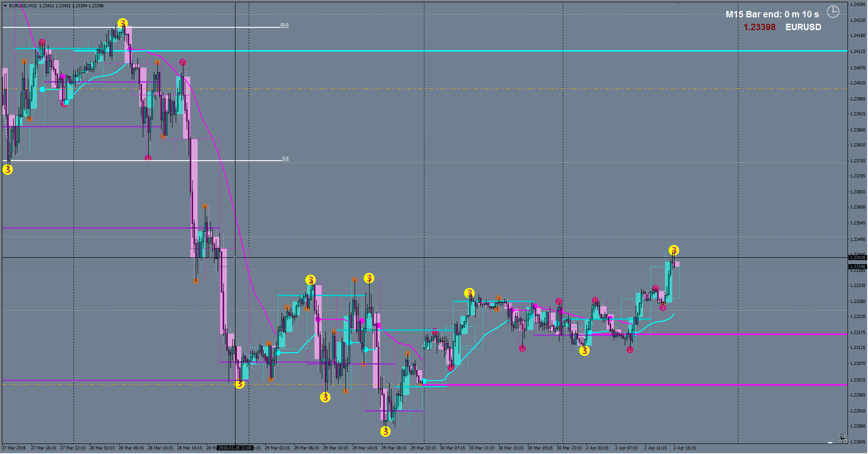Screen dimensions: 868x454
Task: Click the OHLC value 1.23451 in the title
Action: 62,6
